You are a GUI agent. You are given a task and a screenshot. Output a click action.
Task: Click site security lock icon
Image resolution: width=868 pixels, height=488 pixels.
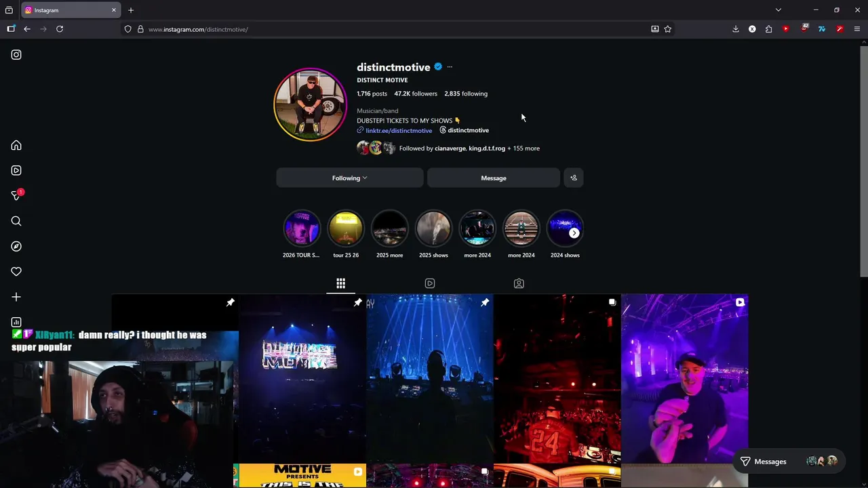[x=140, y=29]
